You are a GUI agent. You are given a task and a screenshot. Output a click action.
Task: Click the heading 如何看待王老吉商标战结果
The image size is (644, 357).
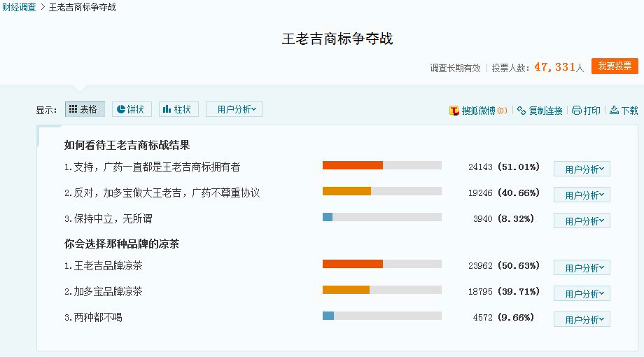127,145
